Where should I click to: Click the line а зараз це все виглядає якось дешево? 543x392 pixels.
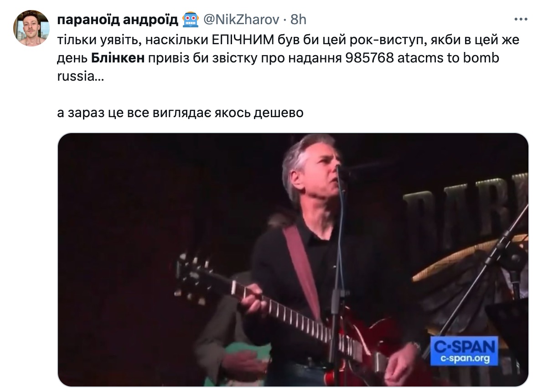tap(181, 113)
